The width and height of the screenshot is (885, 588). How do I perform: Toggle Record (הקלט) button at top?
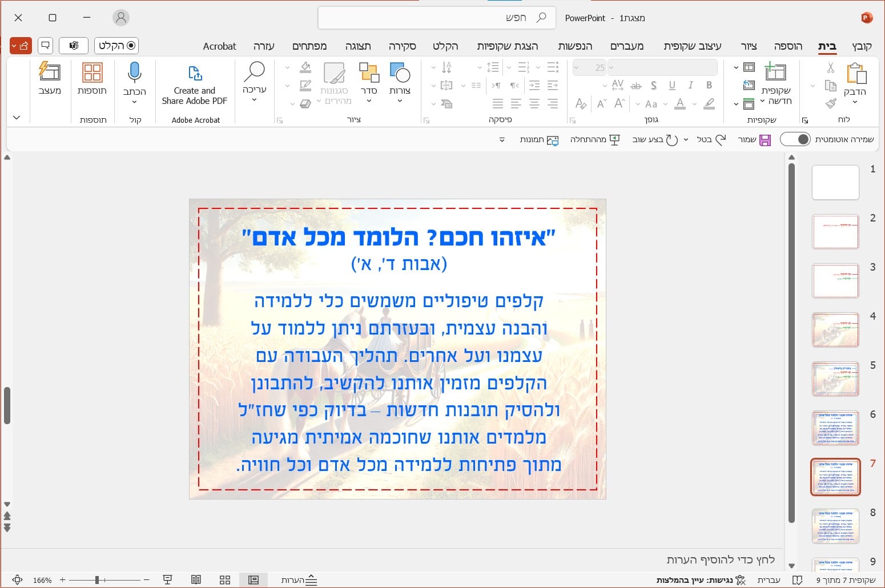click(x=116, y=46)
